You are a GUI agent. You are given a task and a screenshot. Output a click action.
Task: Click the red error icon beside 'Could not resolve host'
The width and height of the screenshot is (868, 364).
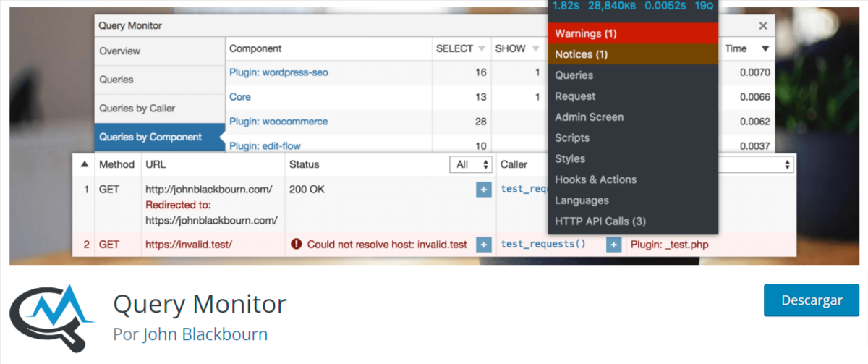(296, 245)
